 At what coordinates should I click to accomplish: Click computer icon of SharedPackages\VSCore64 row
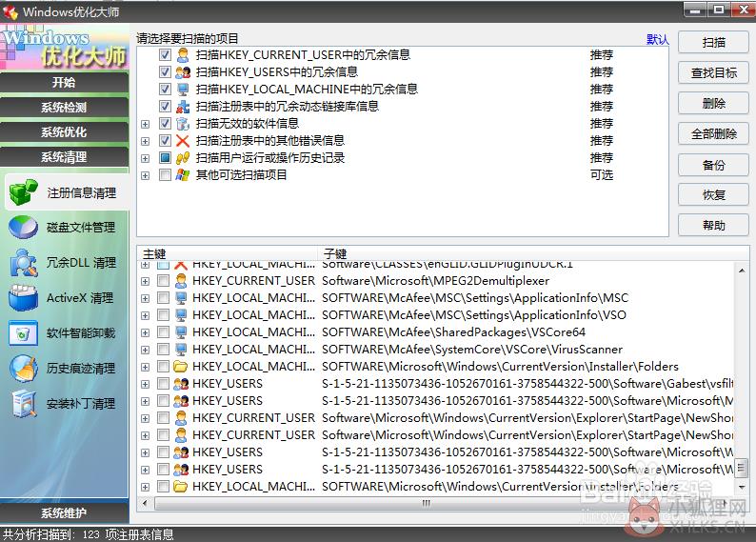pos(181,332)
